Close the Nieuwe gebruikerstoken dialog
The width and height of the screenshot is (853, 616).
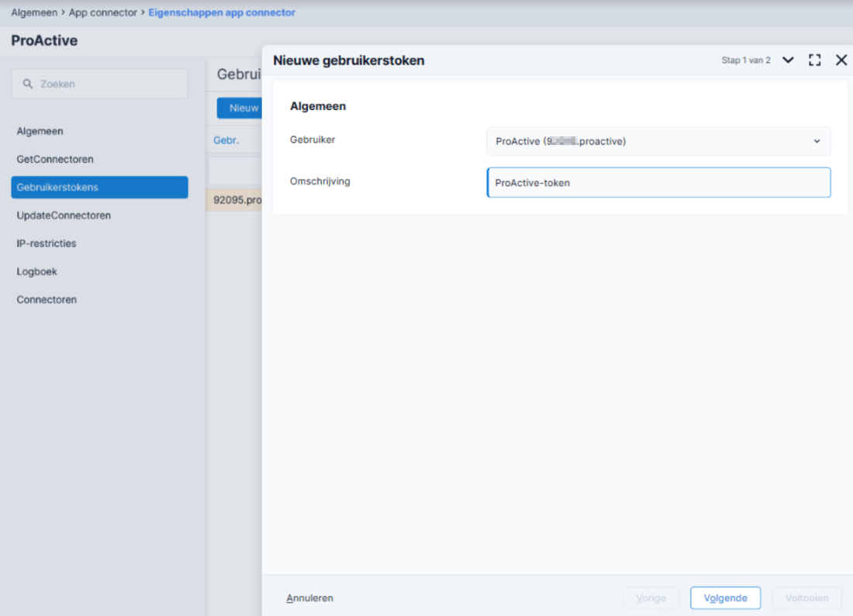click(841, 60)
